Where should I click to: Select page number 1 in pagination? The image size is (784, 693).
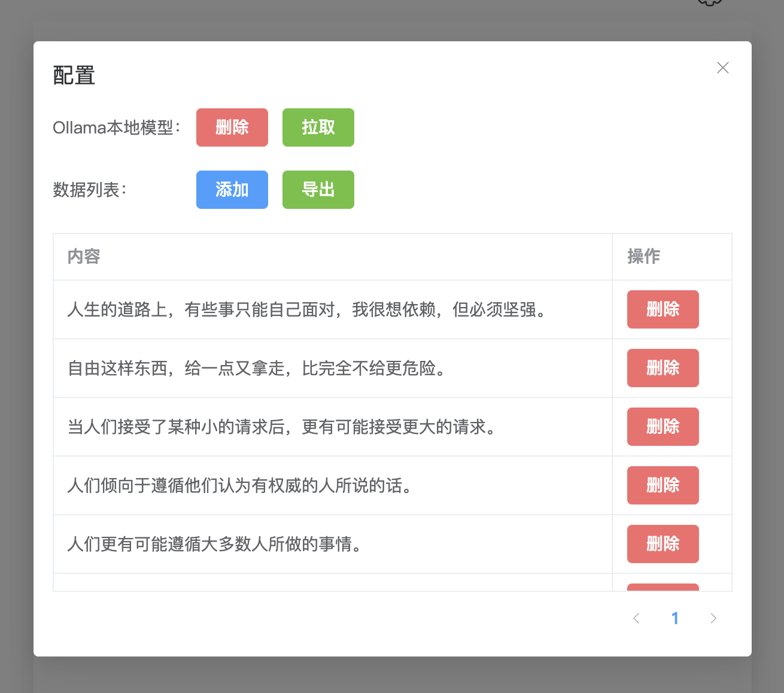pos(675,618)
